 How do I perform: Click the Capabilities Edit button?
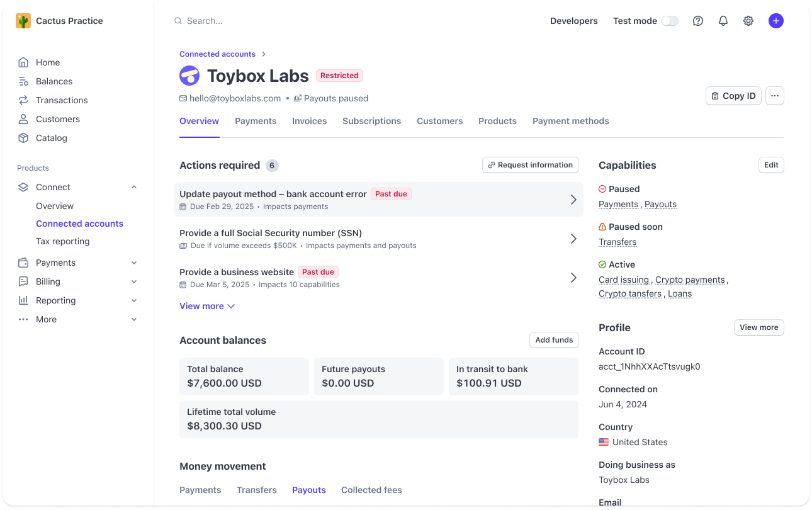point(771,165)
